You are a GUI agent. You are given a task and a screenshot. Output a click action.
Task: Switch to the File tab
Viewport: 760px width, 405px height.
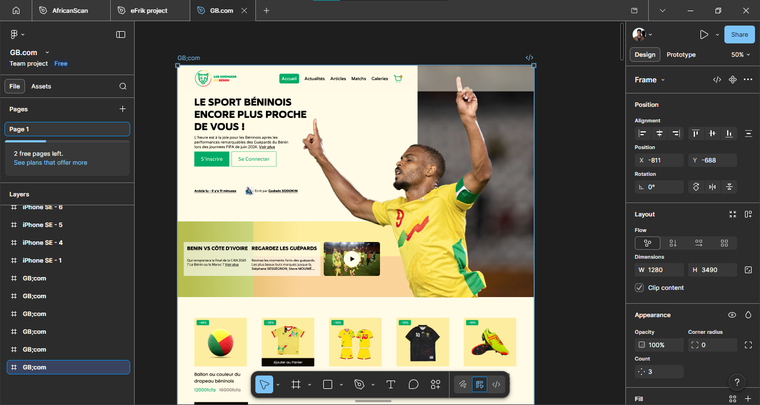coord(15,86)
